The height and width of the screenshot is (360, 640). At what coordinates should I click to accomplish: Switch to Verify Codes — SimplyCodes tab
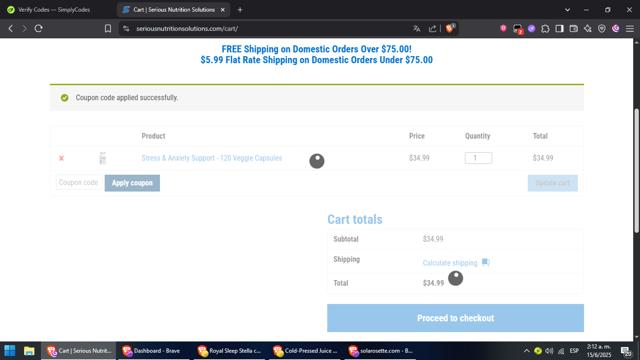(x=54, y=10)
